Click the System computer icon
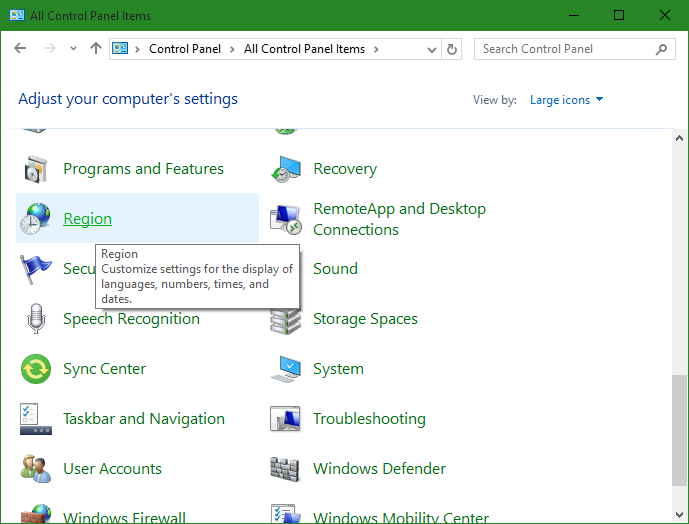The image size is (689, 524). (286, 369)
